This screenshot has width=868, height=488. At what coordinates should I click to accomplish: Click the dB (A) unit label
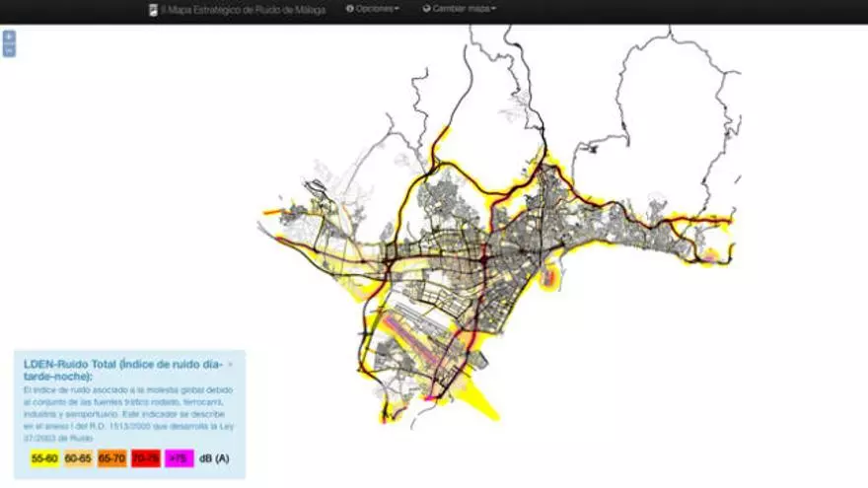[x=214, y=458]
